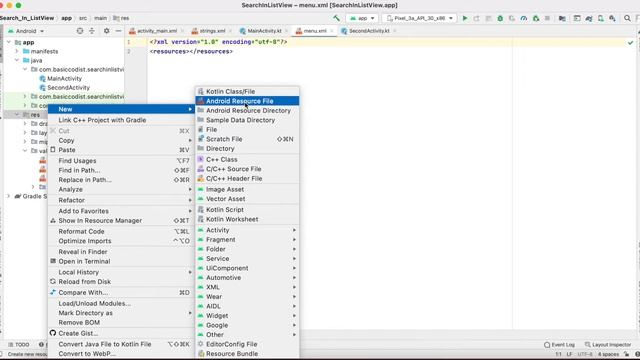Screen dimensions: 640x360
Task: Select Sample Data Directory entry
Action: (x=247, y=120)
